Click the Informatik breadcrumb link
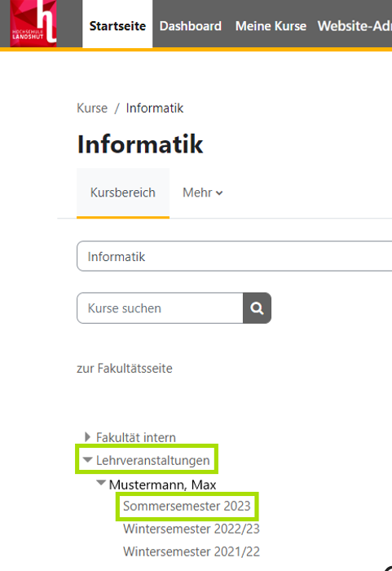Viewport: 392px width, 571px height. point(154,108)
